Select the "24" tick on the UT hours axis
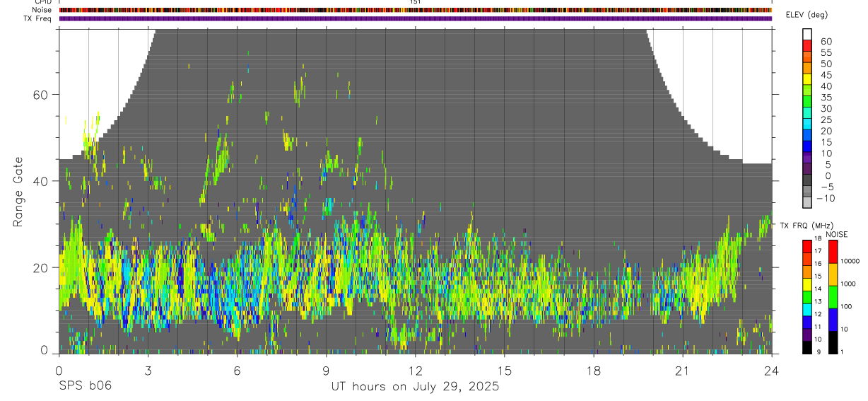The height and width of the screenshot is (401, 868). 772,371
